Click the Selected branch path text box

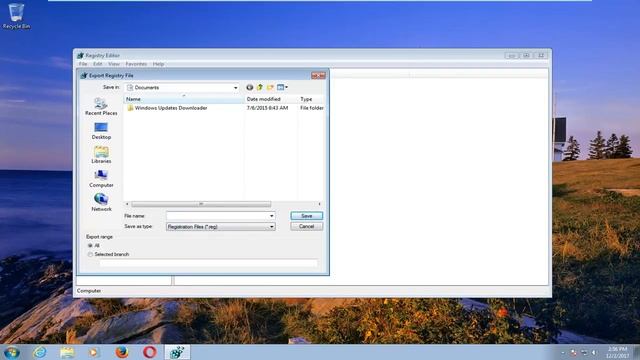point(208,264)
